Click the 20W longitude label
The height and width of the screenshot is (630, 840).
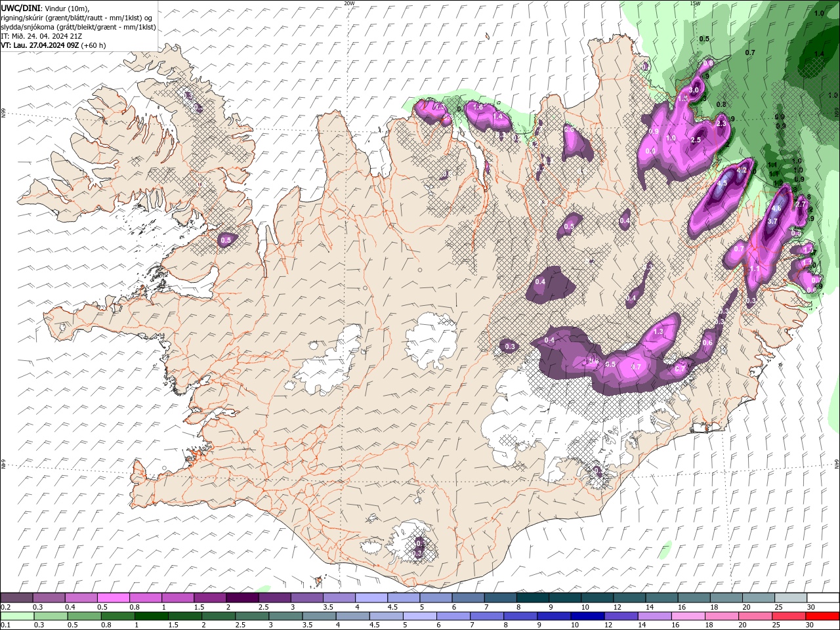349,3
